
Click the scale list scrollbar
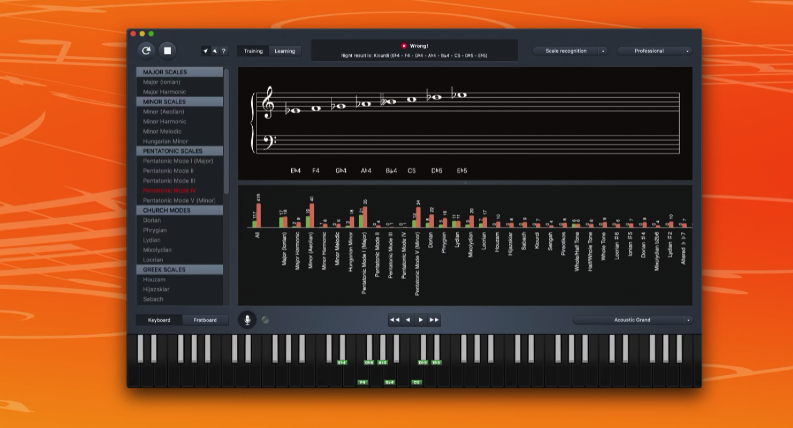click(x=227, y=131)
